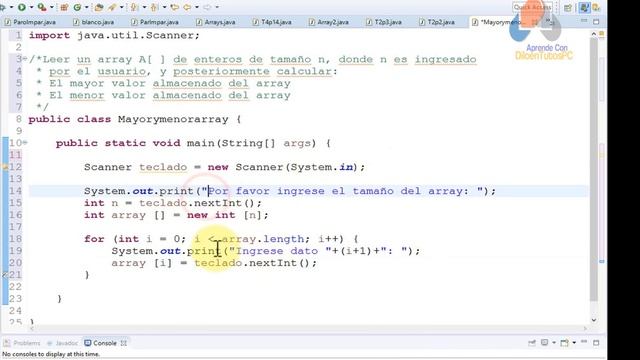The height and width of the screenshot is (360, 640).
Task: Switch to the ParoImpar.java tab
Action: coord(31,22)
